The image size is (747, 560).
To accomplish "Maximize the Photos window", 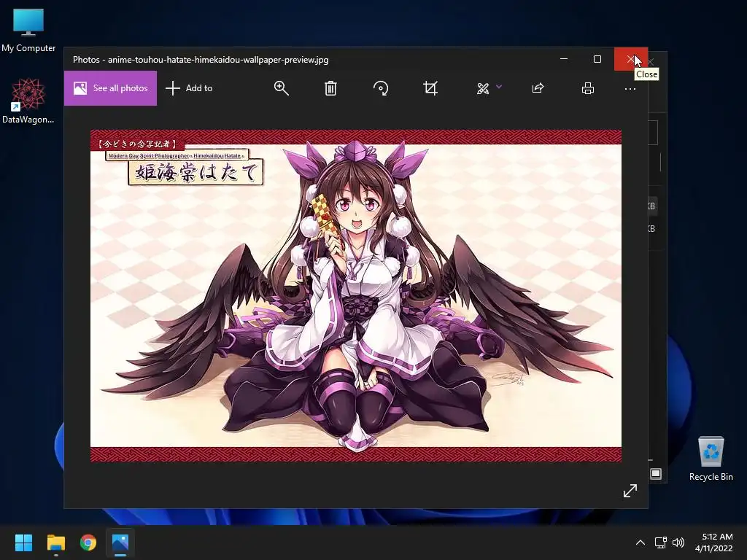I will click(x=597, y=59).
